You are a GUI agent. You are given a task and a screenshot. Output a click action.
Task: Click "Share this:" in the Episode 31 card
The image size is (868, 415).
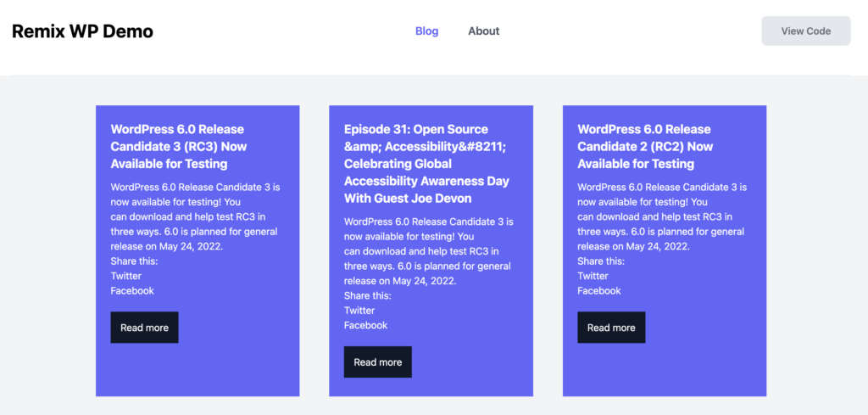[x=368, y=296]
